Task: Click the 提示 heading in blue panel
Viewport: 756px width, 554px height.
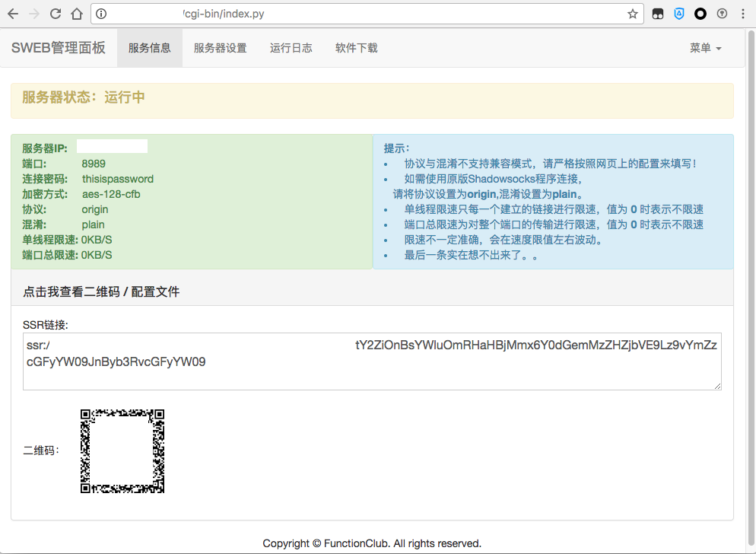Action: [396, 148]
